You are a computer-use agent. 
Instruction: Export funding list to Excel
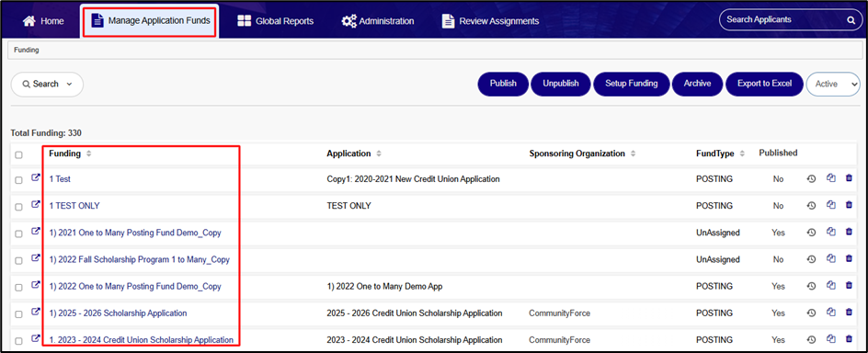tap(764, 84)
